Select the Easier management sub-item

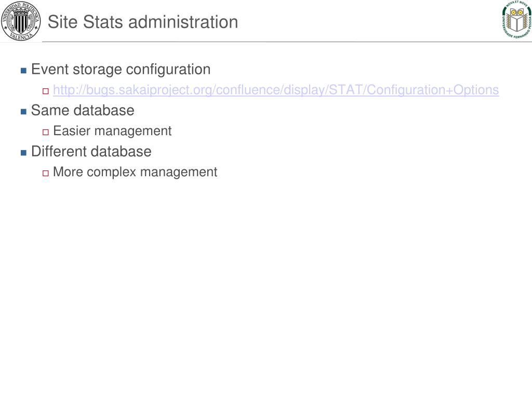point(112,131)
